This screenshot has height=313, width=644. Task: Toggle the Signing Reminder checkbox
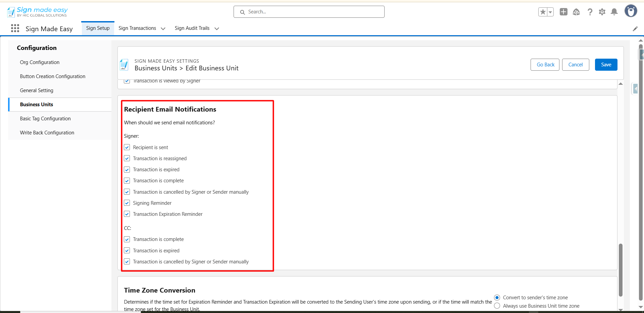(x=127, y=203)
